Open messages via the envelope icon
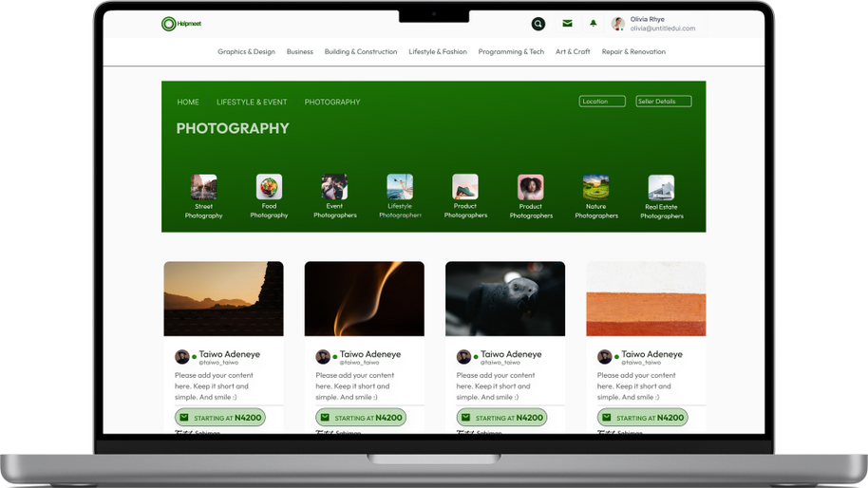Screen dimensions: 868x488 pos(567,23)
